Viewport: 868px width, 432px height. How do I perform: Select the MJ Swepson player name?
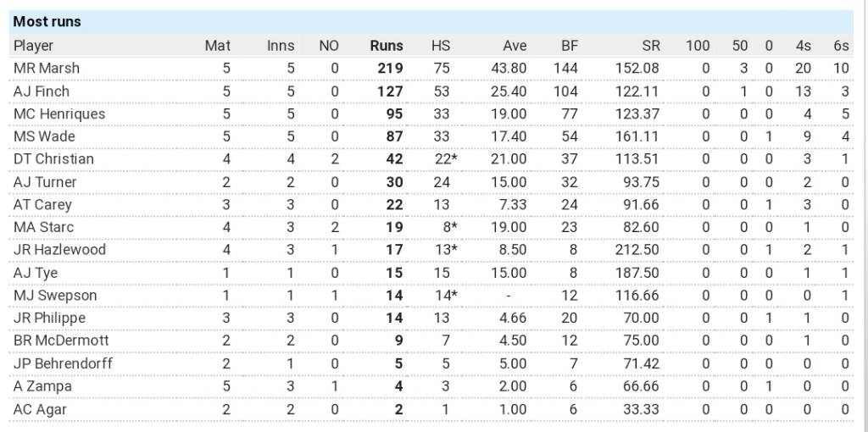pos(55,296)
